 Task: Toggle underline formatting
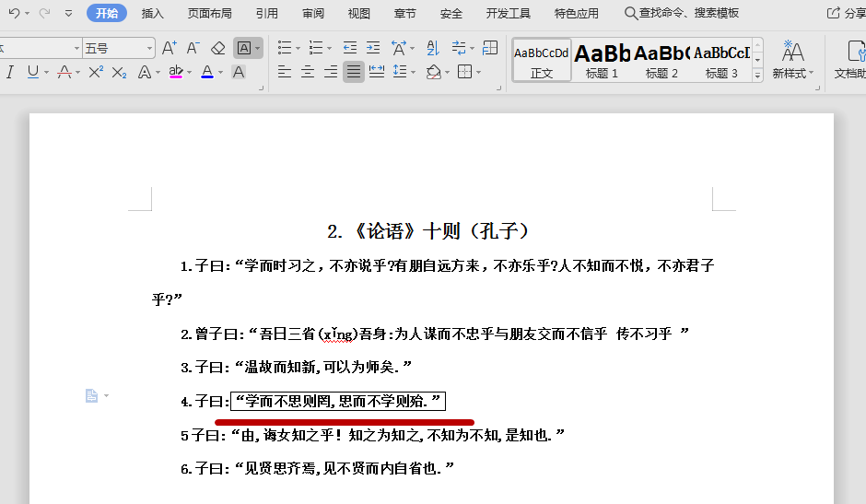click(32, 72)
